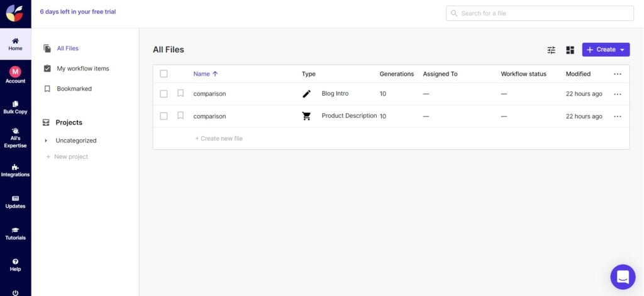
Task: Open Ali's Expertise in the sidebar
Action: point(15,138)
